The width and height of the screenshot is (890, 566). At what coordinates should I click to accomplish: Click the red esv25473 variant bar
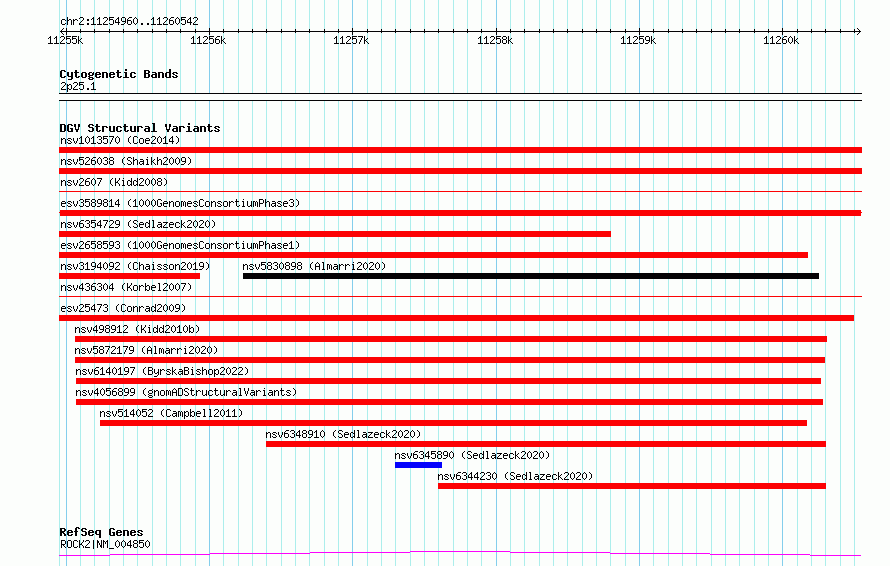[x=456, y=318]
